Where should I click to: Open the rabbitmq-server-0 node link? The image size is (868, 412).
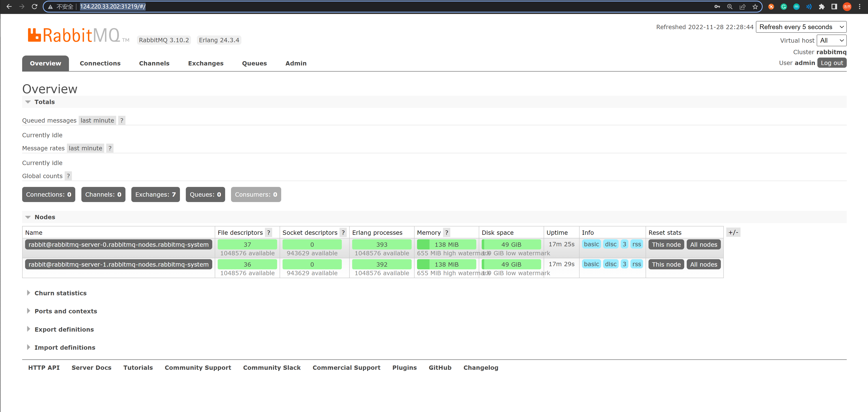[x=118, y=245]
